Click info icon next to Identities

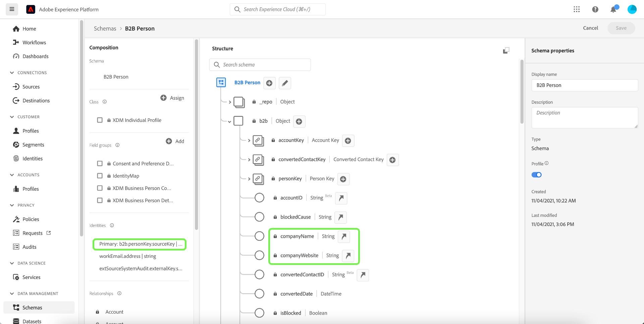tap(112, 225)
